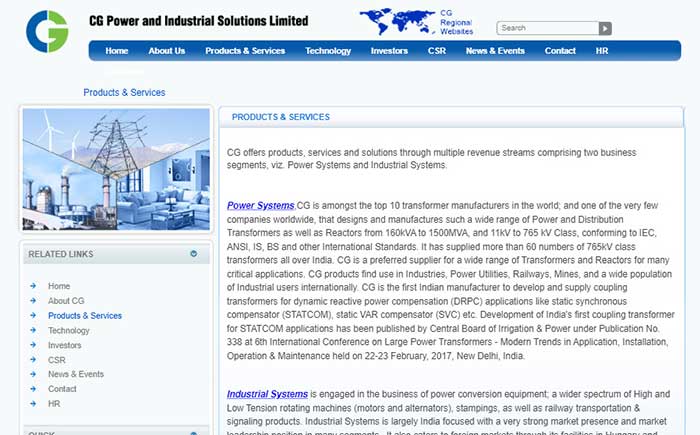Open HR in the navigation bar
This screenshot has height=435, width=700.
tap(602, 51)
